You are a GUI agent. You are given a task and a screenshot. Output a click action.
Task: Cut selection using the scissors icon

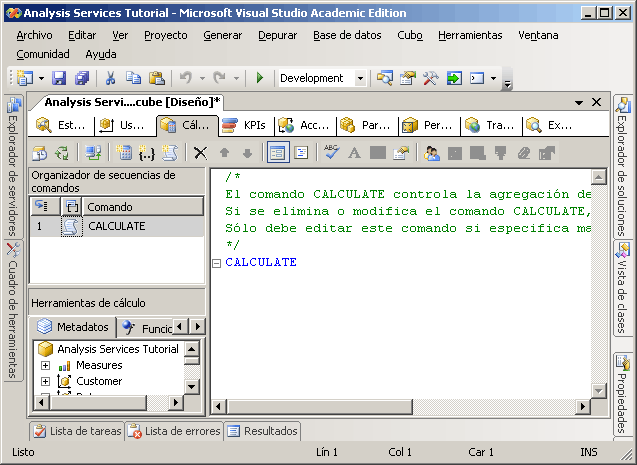(110, 78)
